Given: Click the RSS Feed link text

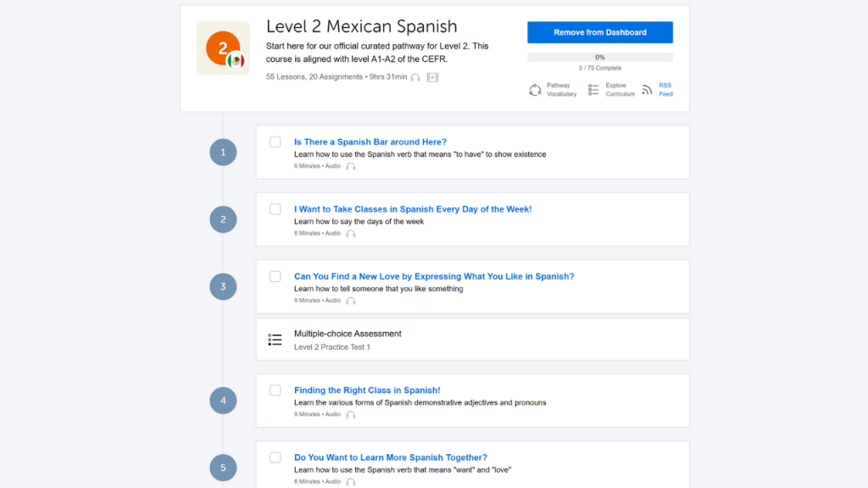Looking at the screenshot, I should (x=665, y=90).
